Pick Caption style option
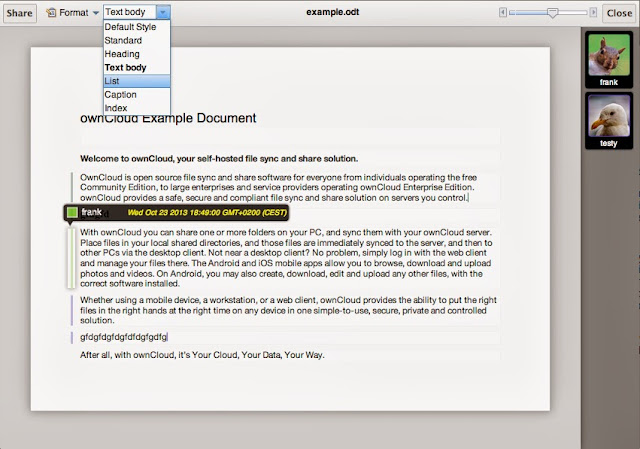This screenshot has height=449, width=640. pos(137,94)
